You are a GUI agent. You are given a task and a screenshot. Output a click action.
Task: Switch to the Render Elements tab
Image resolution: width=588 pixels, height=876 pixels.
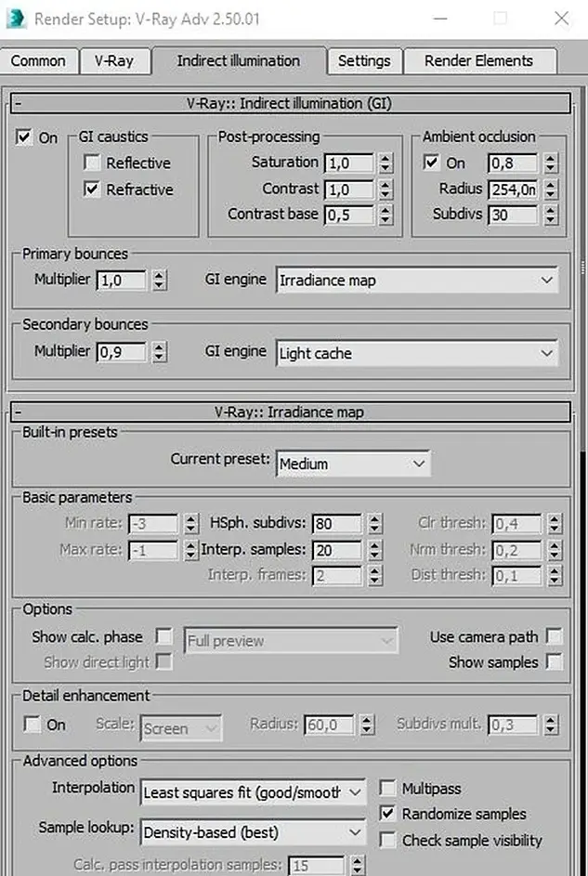[478, 61]
